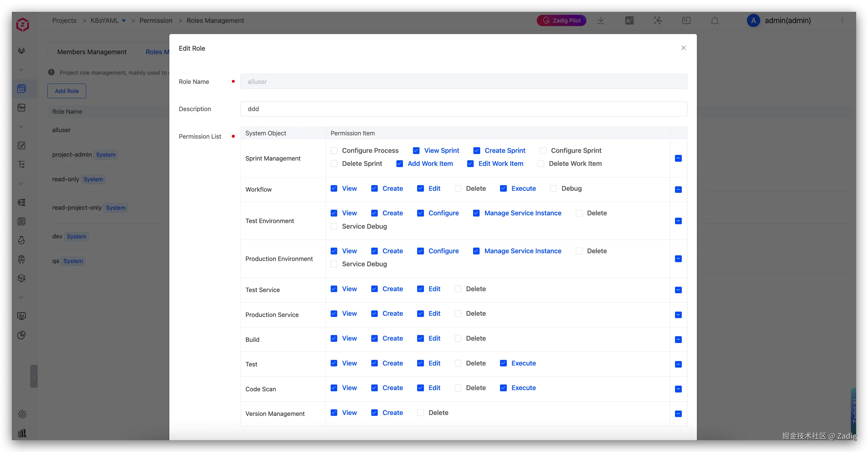Open the pie chart insights sidebar icon
The height and width of the screenshot is (452, 868).
point(22,335)
